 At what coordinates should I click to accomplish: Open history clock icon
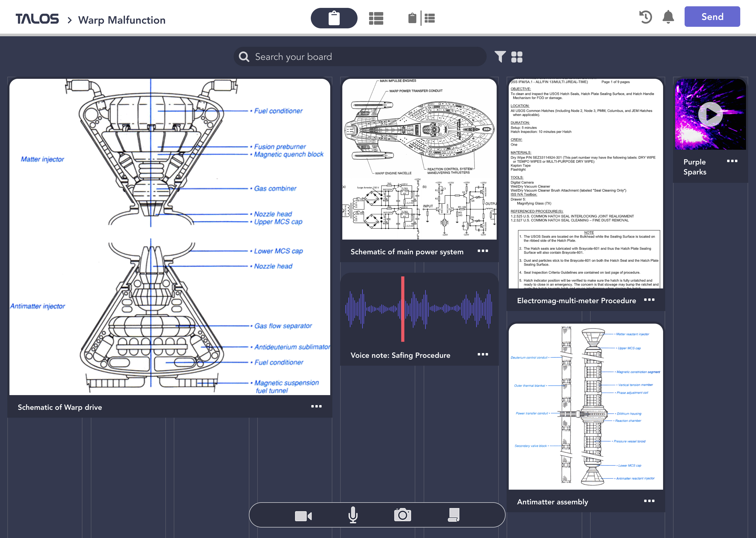[x=645, y=17]
